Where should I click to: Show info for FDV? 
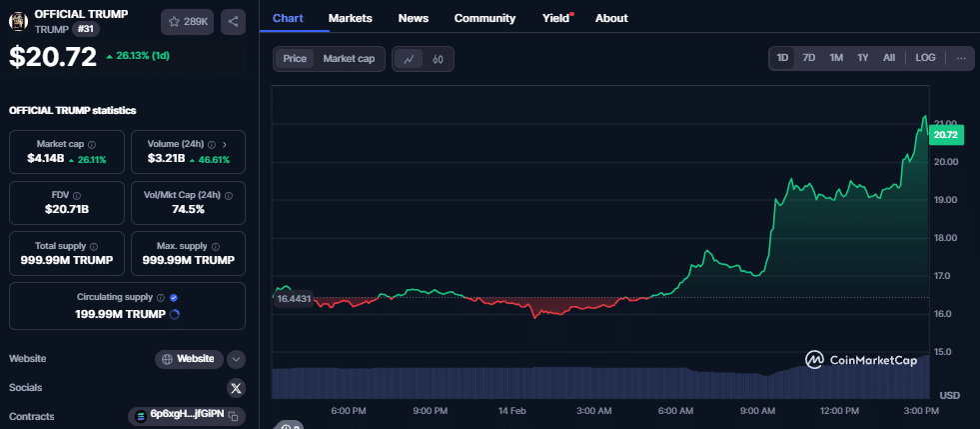coord(77,195)
